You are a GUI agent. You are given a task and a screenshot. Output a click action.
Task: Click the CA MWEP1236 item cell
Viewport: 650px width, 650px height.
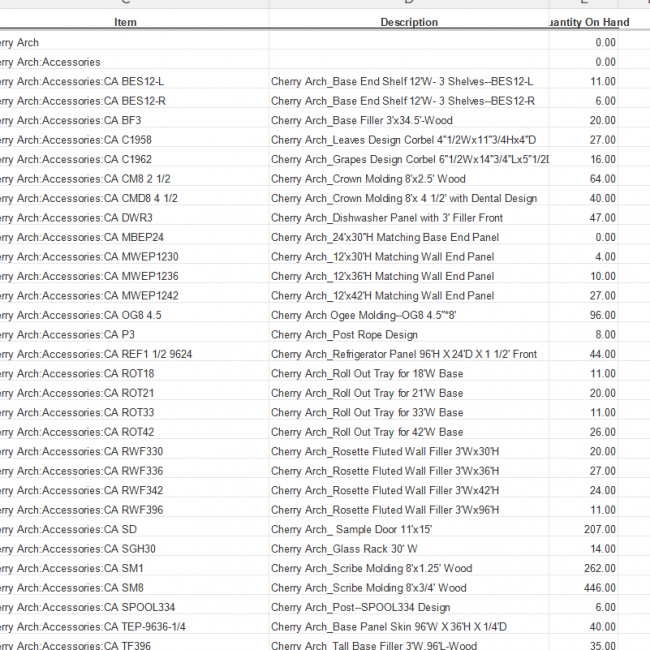click(134, 276)
